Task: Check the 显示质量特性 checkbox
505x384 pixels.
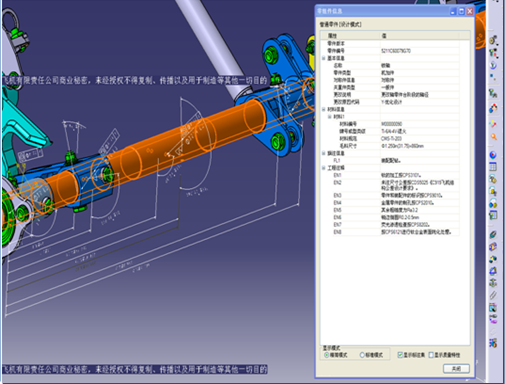Action: (x=431, y=355)
